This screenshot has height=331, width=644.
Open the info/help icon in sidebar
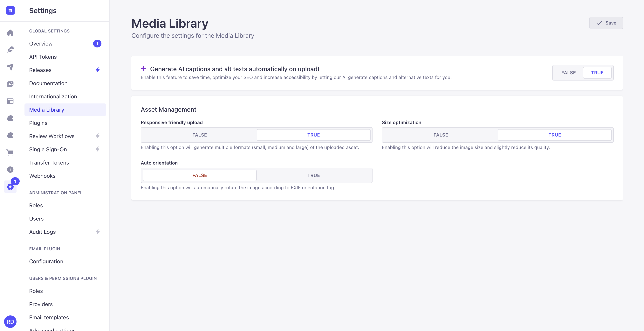[x=10, y=170]
